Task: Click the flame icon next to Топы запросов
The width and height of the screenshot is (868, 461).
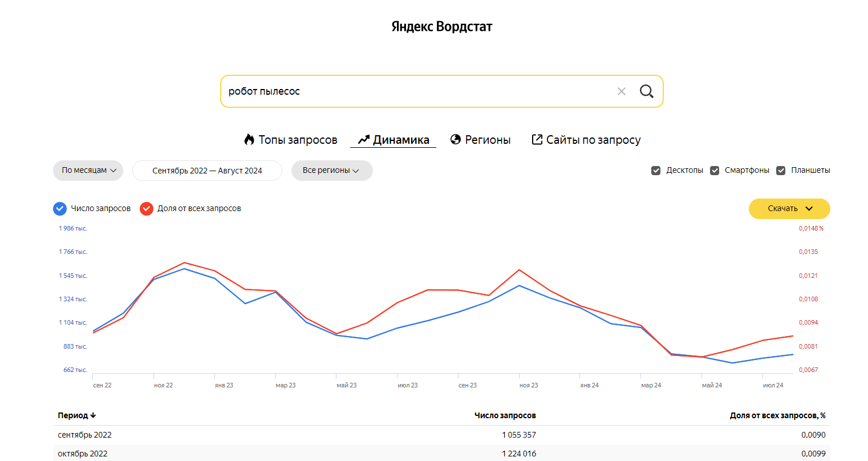Action: click(x=249, y=140)
